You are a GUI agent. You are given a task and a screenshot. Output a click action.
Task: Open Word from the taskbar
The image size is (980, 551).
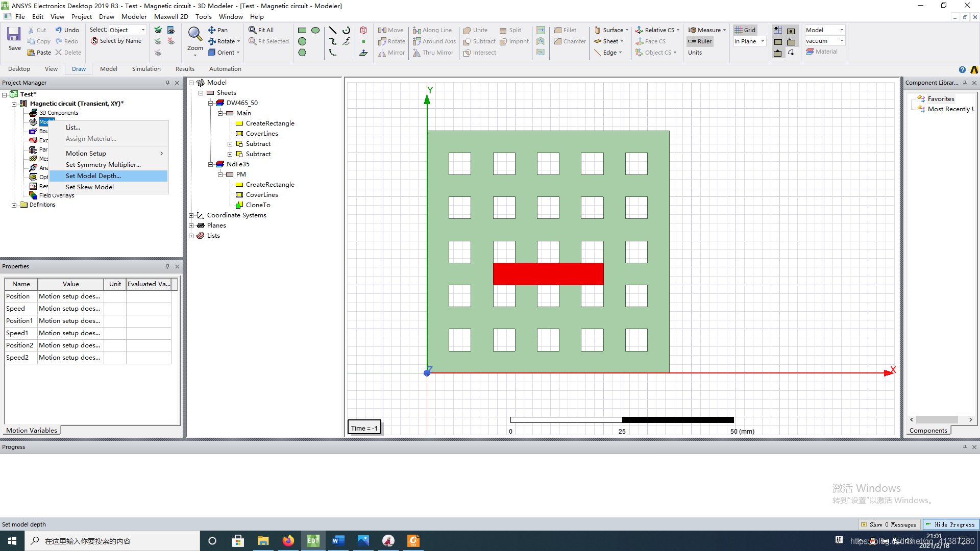pyautogui.click(x=338, y=541)
